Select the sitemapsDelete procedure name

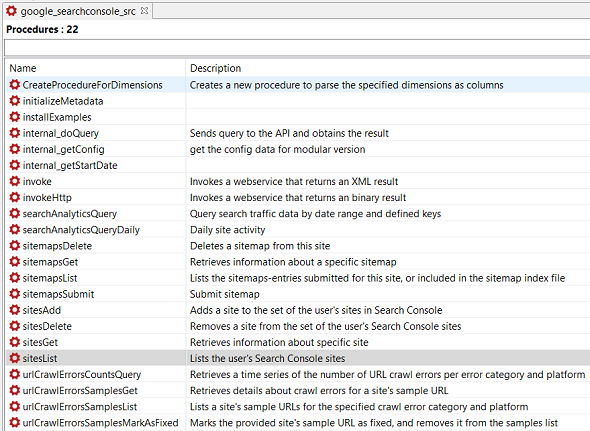click(57, 246)
